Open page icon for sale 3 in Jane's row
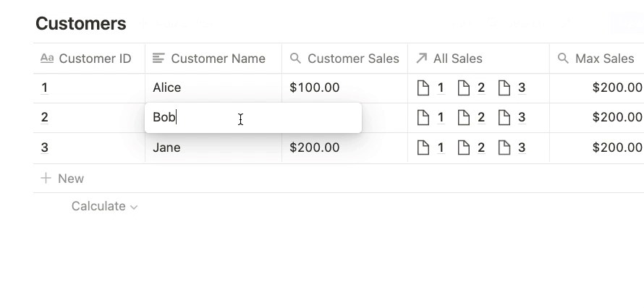This screenshot has height=308, width=644. (x=504, y=148)
